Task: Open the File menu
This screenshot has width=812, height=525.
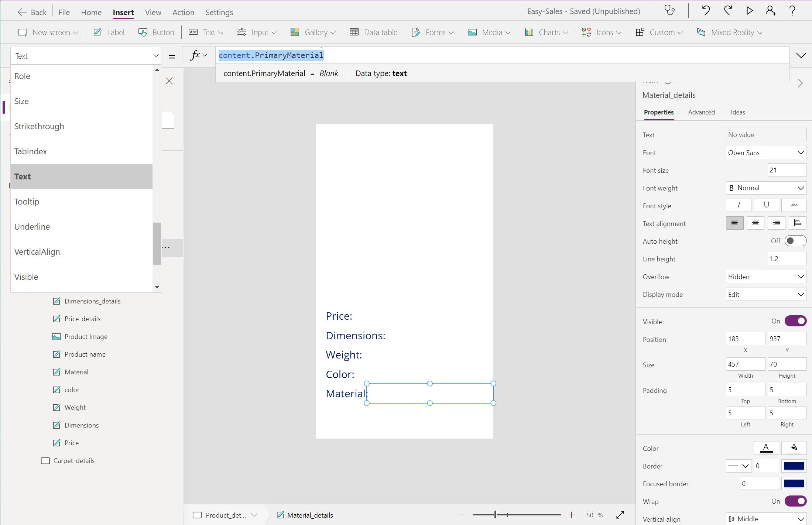Action: click(64, 12)
